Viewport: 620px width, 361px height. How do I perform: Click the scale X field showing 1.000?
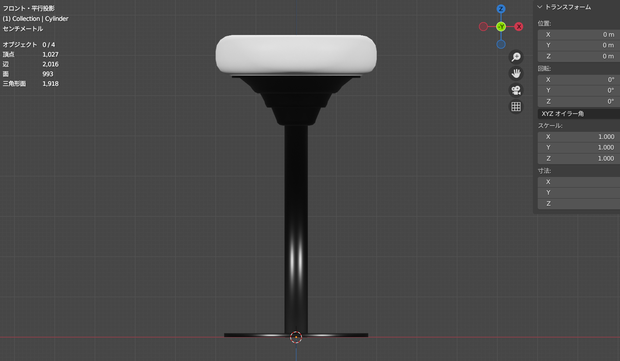[579, 136]
